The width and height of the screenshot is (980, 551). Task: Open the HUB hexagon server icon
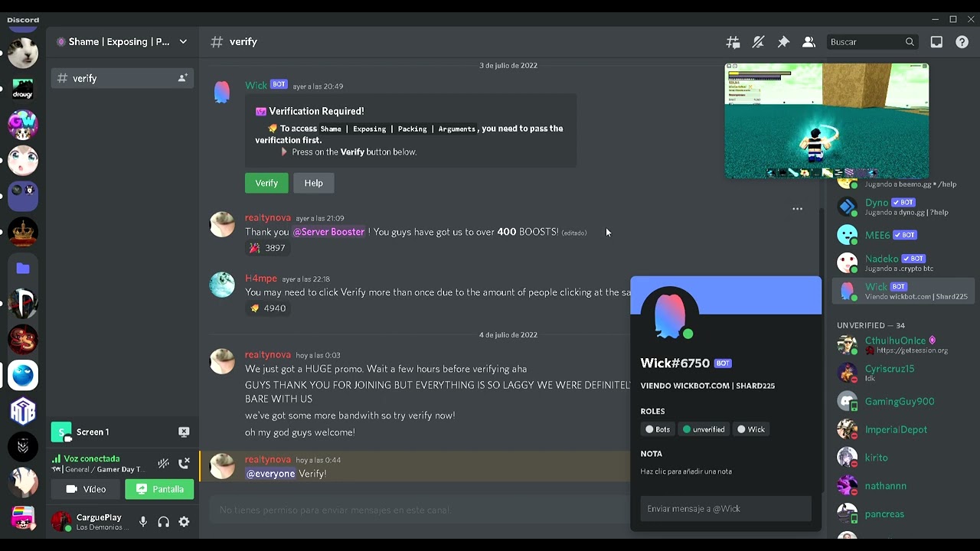(x=23, y=411)
